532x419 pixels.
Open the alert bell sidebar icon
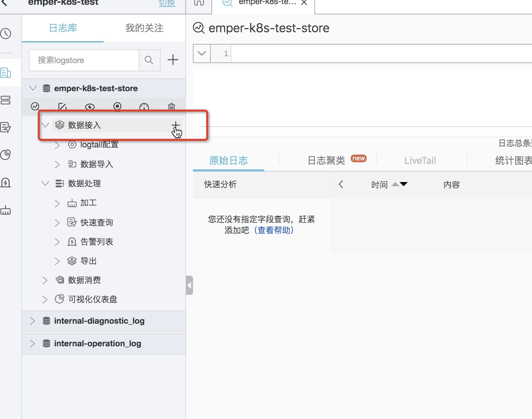6,182
